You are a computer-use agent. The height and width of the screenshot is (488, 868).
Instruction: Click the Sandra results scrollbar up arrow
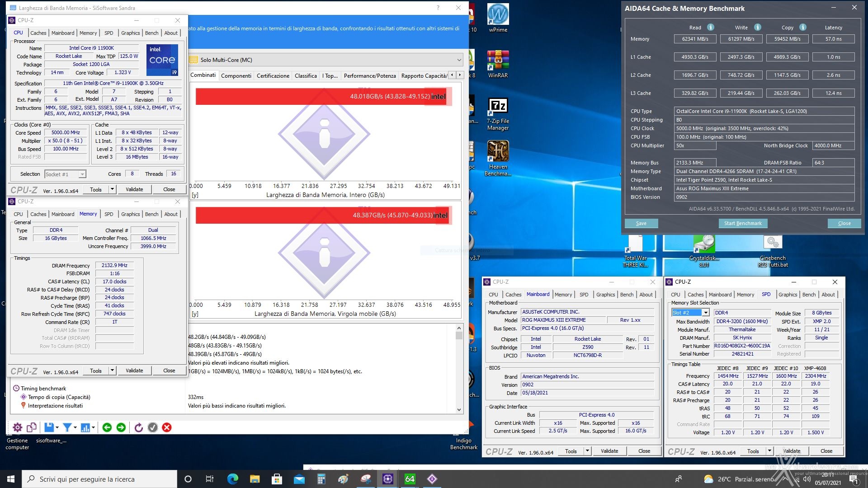(459, 328)
